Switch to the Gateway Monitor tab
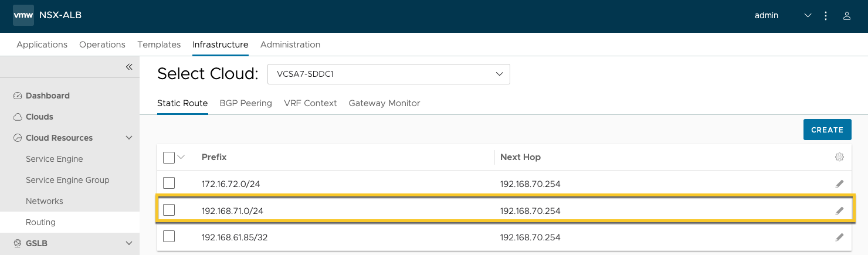 384,103
